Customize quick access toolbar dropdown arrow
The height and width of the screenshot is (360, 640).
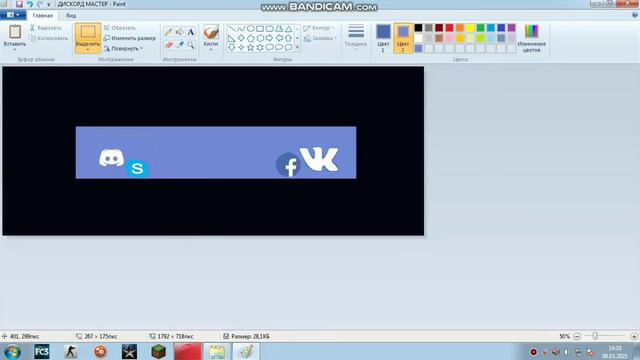tap(49, 4)
